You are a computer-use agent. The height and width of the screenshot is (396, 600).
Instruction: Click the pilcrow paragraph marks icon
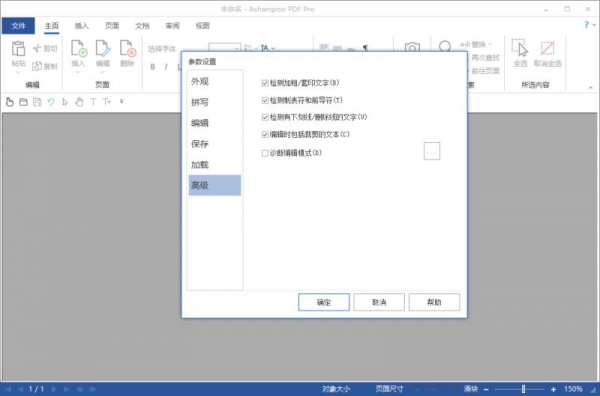click(x=365, y=48)
